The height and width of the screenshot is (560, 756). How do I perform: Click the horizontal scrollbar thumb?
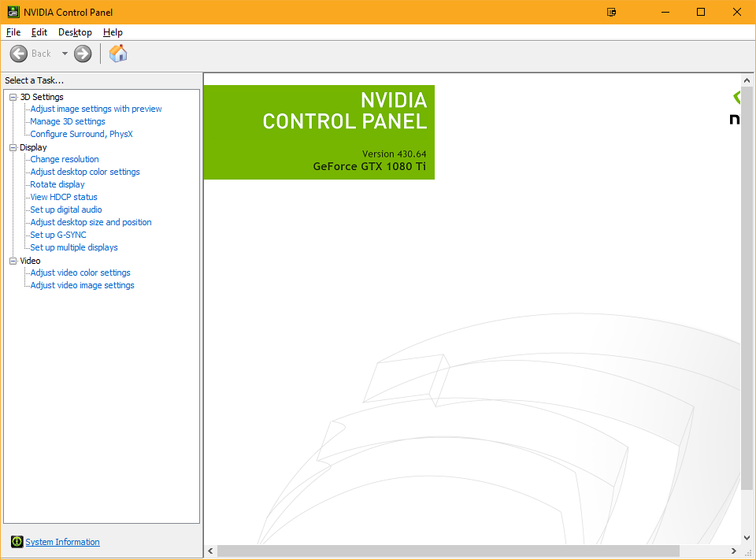click(448, 551)
